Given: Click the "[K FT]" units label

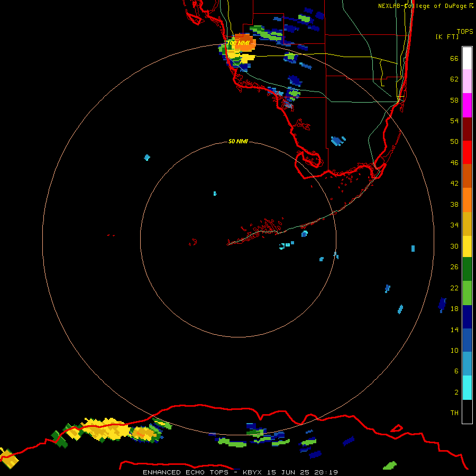Looking at the screenshot, I should click(447, 37).
